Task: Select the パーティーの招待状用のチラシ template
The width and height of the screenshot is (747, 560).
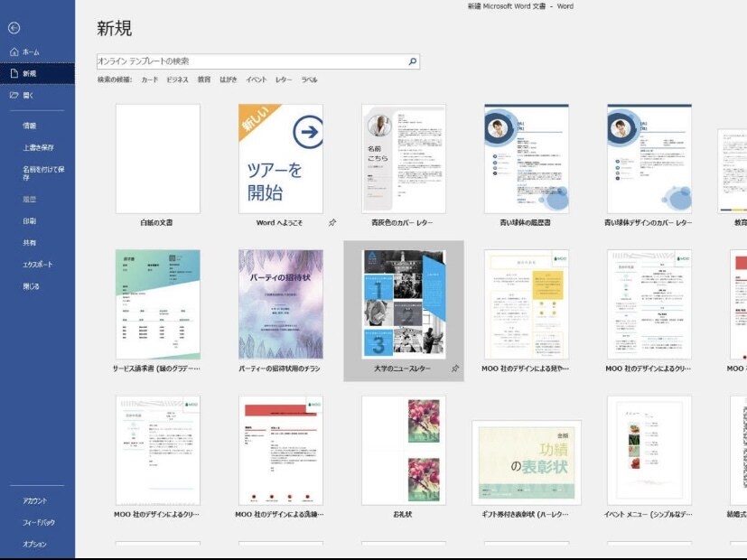Action: click(x=281, y=304)
